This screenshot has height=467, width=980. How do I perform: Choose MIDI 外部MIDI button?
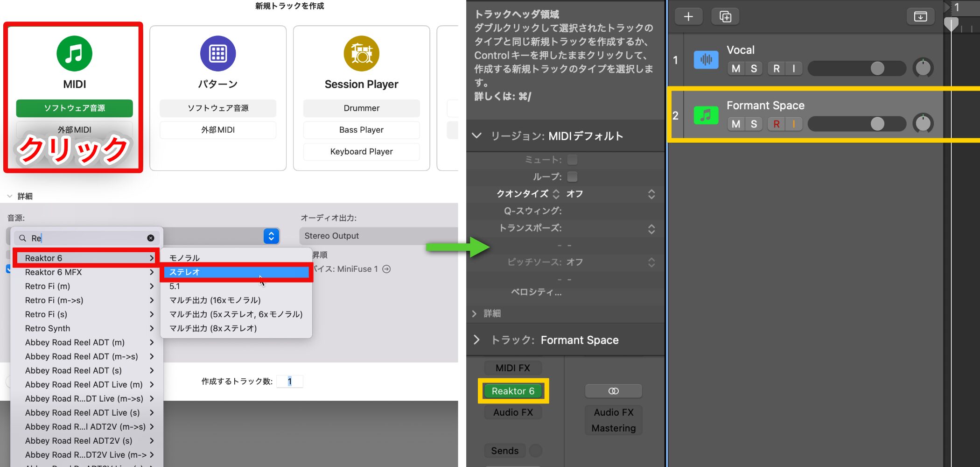click(x=74, y=129)
